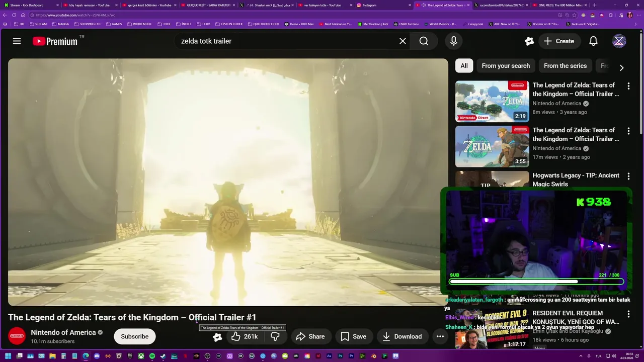Open options for Hogwarts Legacy suggested video
The image size is (644, 362).
628,176
